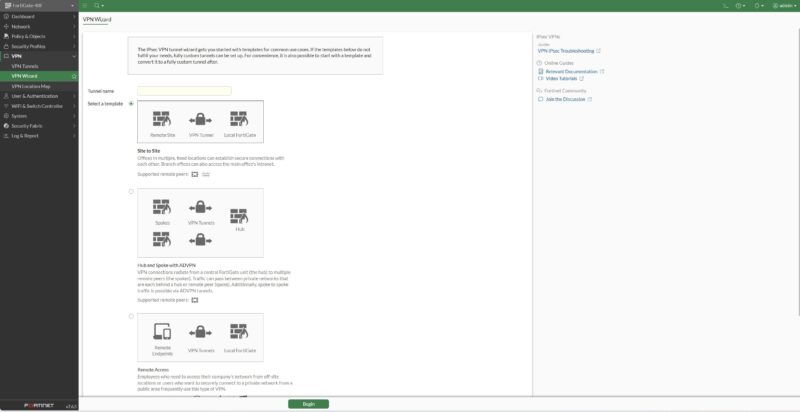Screen dimensions: 800x412
Task: Click the Dashboard sidebar icon
Action: [x=6, y=16]
